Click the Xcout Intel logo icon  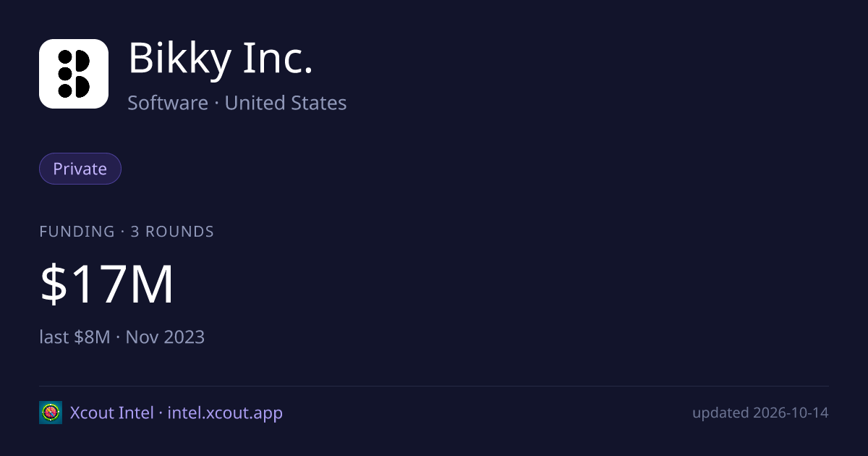[x=51, y=413]
